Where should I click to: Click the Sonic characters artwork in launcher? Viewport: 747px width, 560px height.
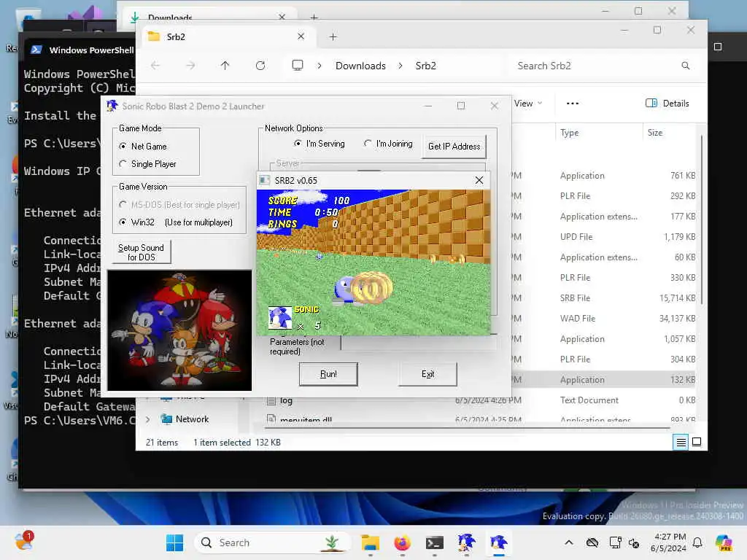coord(179,330)
